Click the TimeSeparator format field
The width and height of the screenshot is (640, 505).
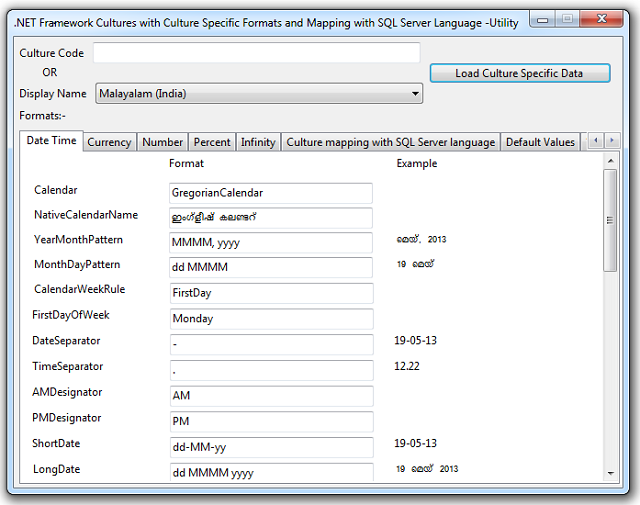pyautogui.click(x=271, y=370)
